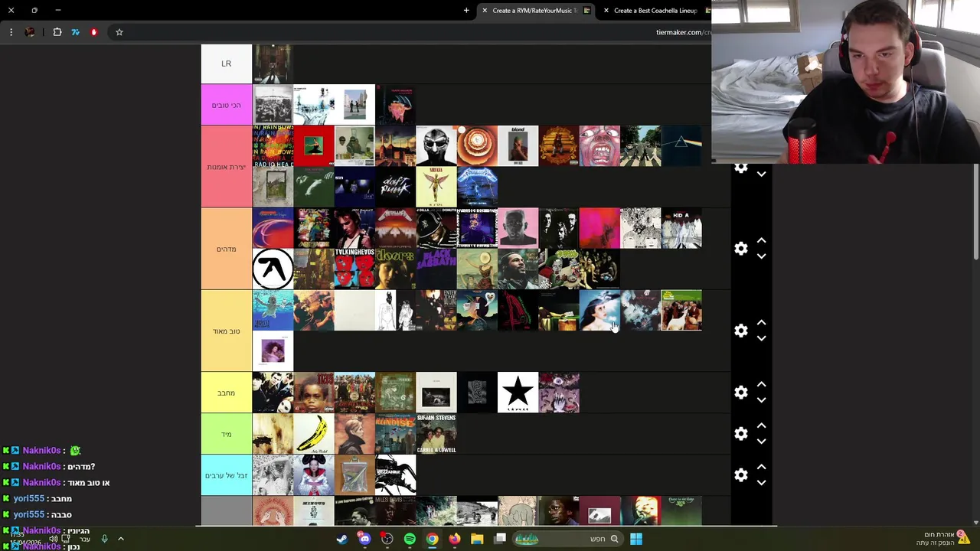980x551 pixels.
Task: Move מדהים tier down with chevron
Action: pos(761,256)
